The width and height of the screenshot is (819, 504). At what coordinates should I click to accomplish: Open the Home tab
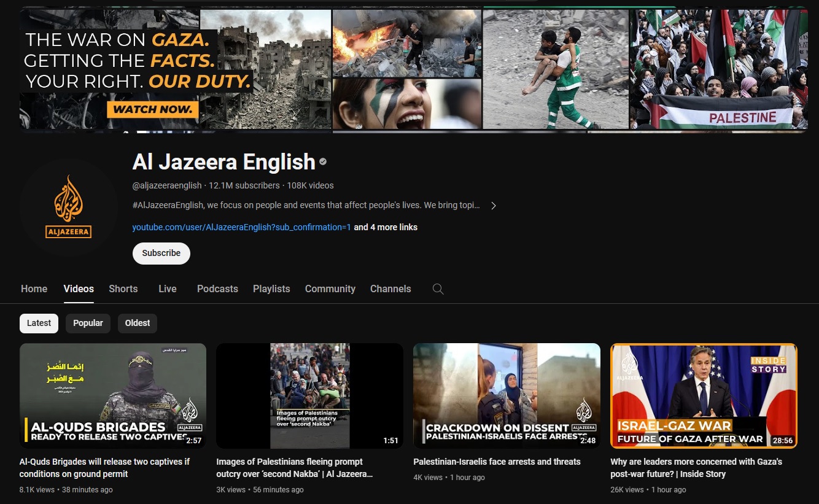(34, 289)
